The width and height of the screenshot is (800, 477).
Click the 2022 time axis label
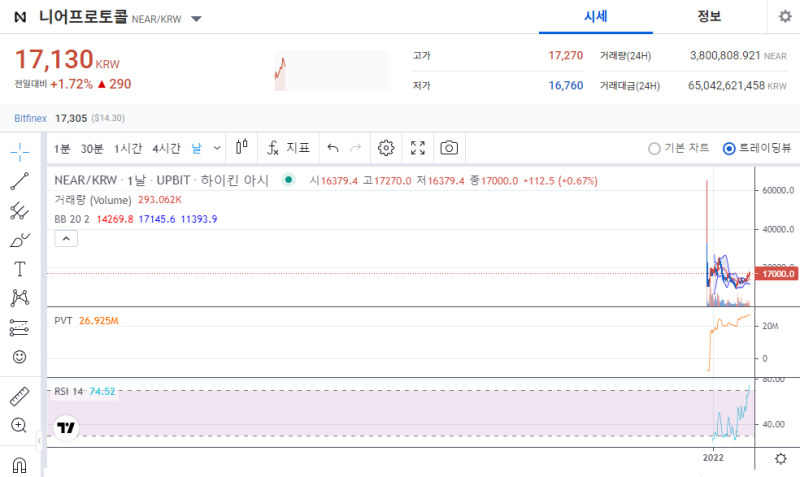713,458
